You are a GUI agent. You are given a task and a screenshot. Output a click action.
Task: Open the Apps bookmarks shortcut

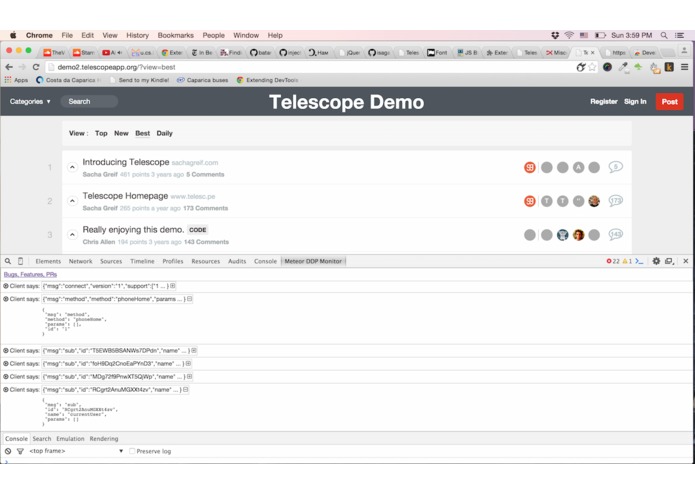point(16,80)
